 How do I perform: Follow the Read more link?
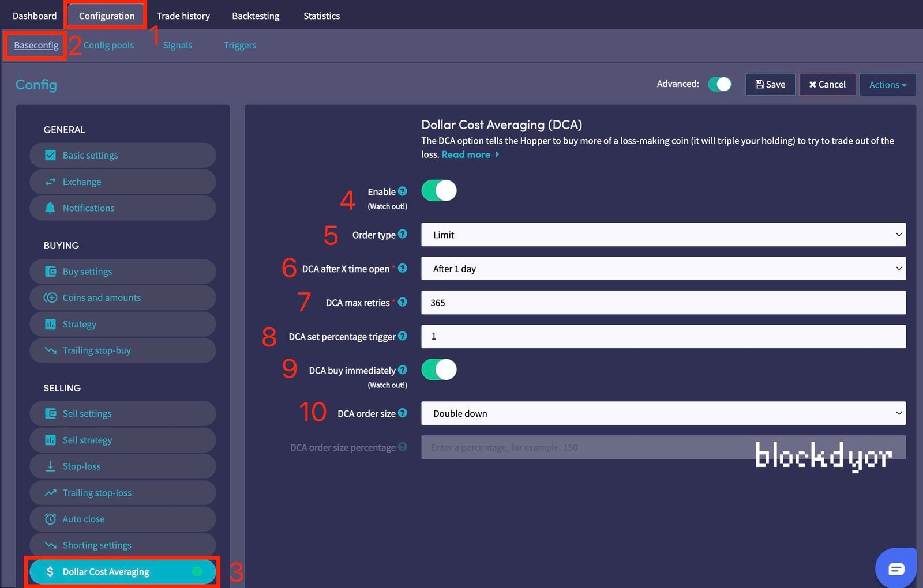point(466,154)
